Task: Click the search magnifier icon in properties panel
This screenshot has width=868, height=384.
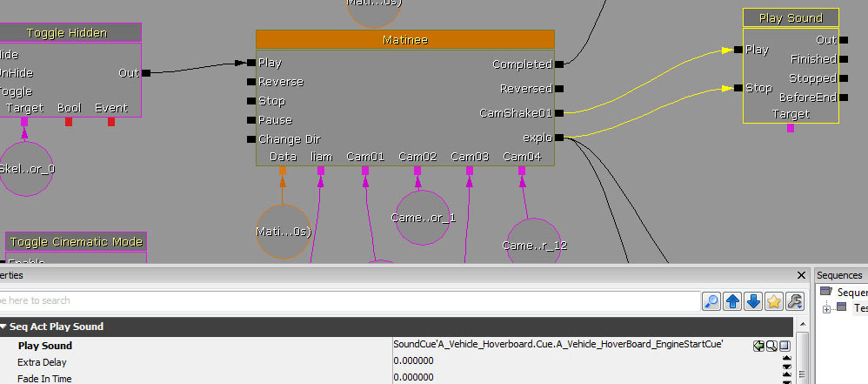Action: 711,301
